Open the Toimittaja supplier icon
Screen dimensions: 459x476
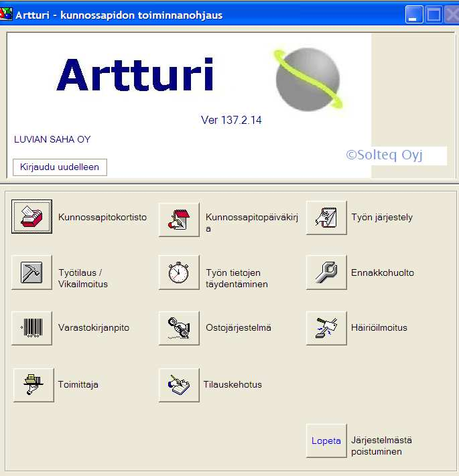(x=34, y=385)
